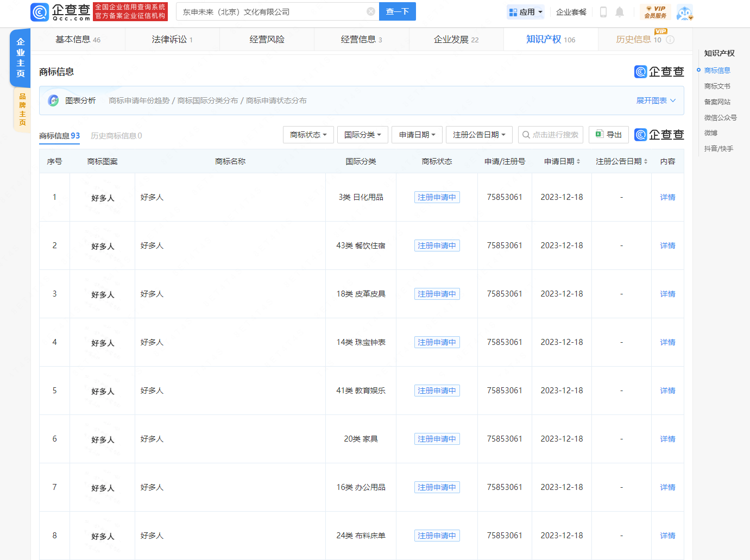
Task: Click the 品牌主页 side tab
Action: 22,110
